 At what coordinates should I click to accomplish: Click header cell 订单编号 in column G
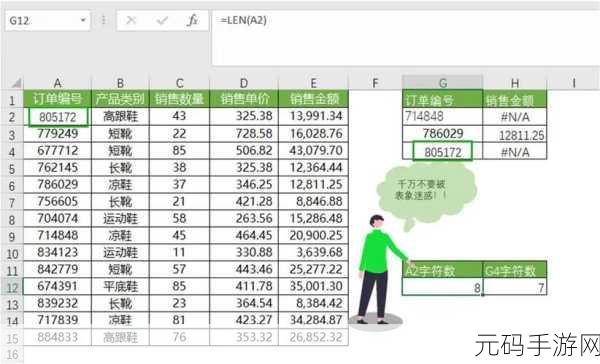pos(442,100)
